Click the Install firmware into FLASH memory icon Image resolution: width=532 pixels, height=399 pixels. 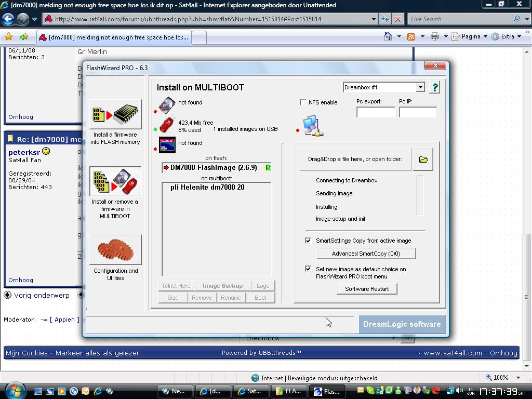(x=115, y=114)
